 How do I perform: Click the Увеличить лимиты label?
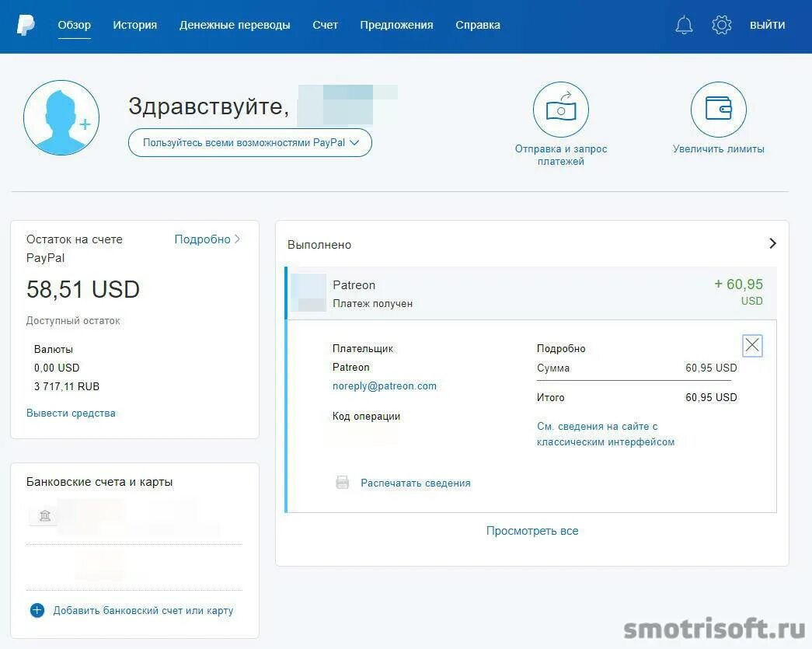tap(718, 148)
